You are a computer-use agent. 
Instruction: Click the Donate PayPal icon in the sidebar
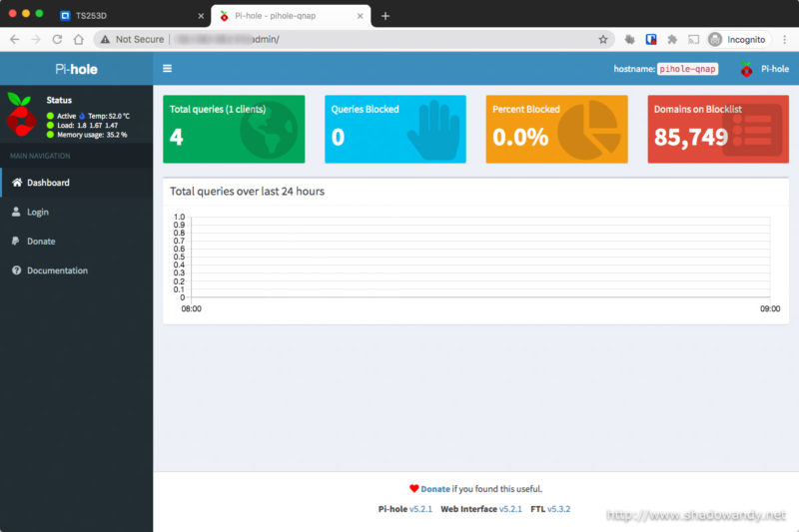point(16,242)
